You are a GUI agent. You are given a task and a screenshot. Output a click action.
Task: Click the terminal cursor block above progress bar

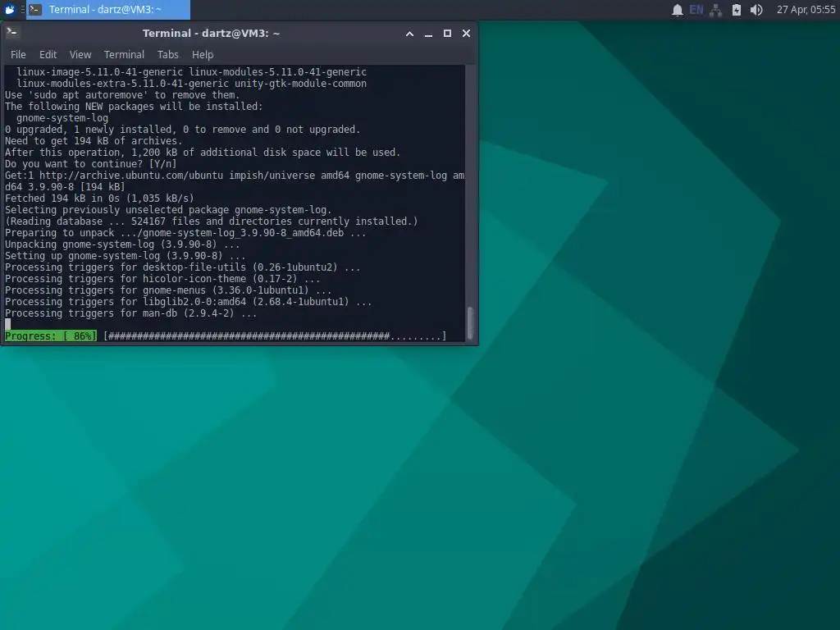tap(7, 324)
